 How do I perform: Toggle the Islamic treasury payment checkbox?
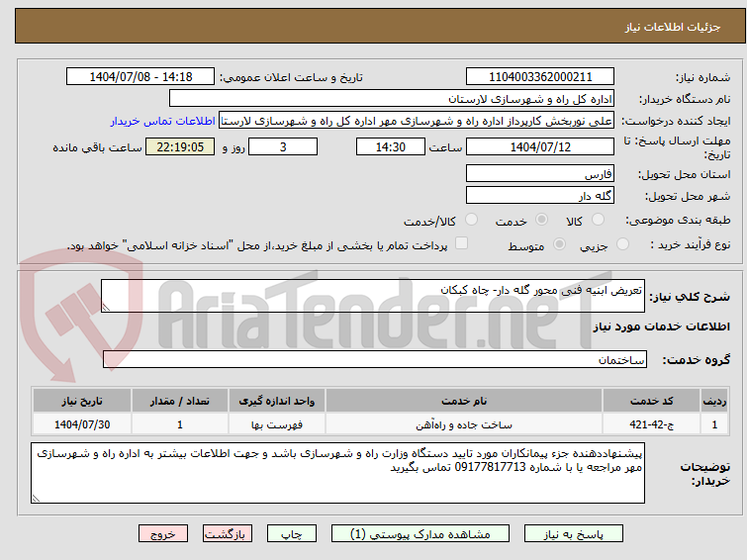(x=461, y=243)
